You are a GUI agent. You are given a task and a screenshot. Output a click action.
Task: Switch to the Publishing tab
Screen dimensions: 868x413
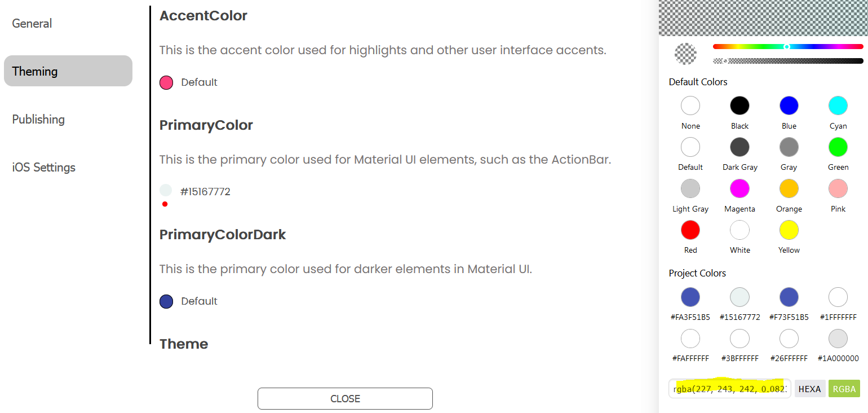[x=38, y=120]
